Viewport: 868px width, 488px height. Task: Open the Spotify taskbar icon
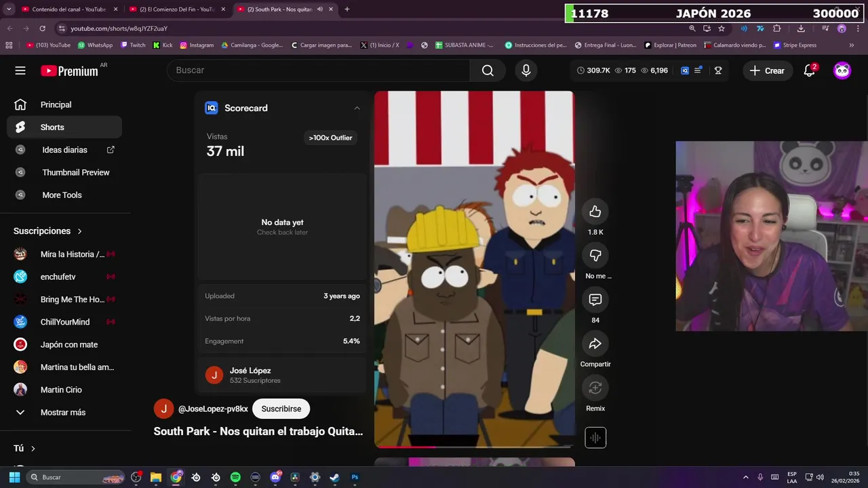tap(235, 477)
